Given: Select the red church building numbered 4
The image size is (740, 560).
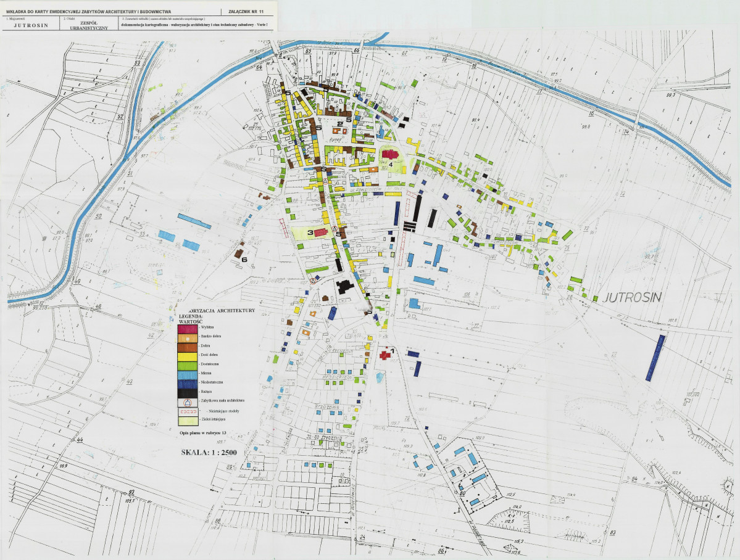Looking at the screenshot, I should tap(389, 155).
